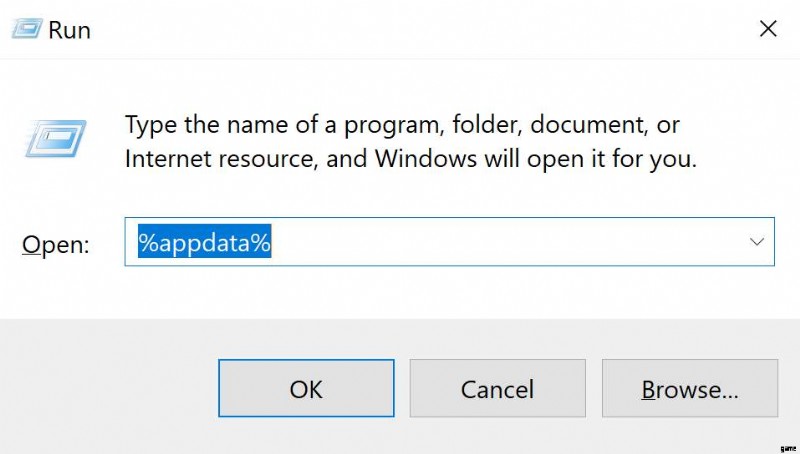Click empty space inside the Open combo box

point(505,241)
